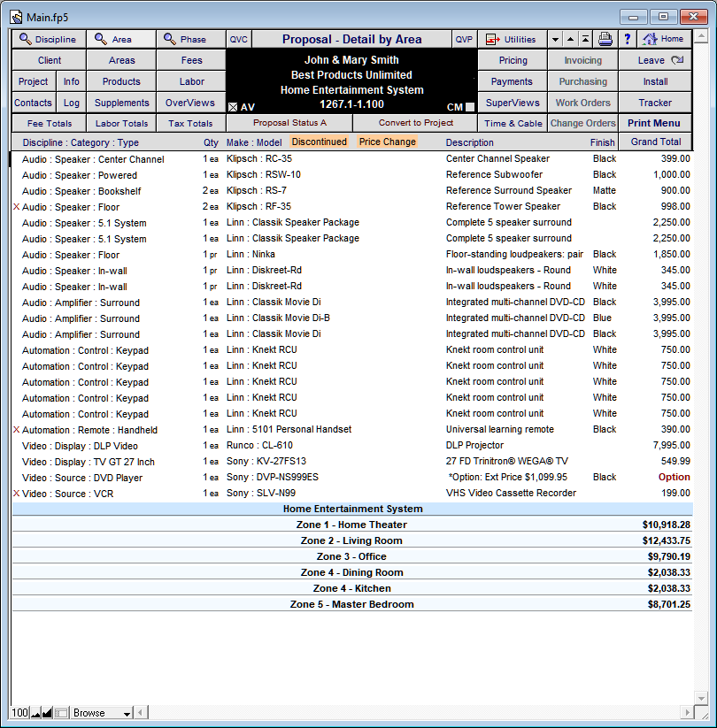Click the QVP button
The height and width of the screenshot is (728, 717).
coord(464,40)
